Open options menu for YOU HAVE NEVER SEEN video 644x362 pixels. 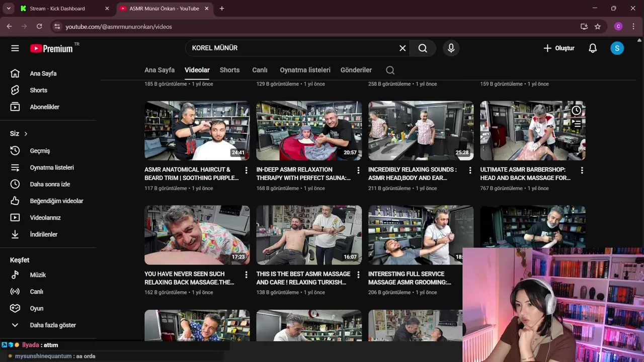click(246, 275)
